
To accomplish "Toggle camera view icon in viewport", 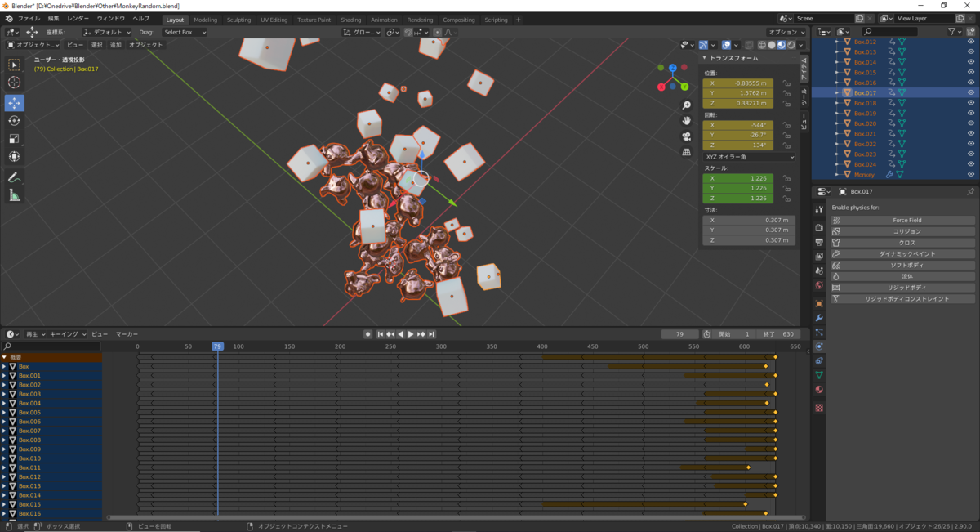I will click(x=687, y=135).
